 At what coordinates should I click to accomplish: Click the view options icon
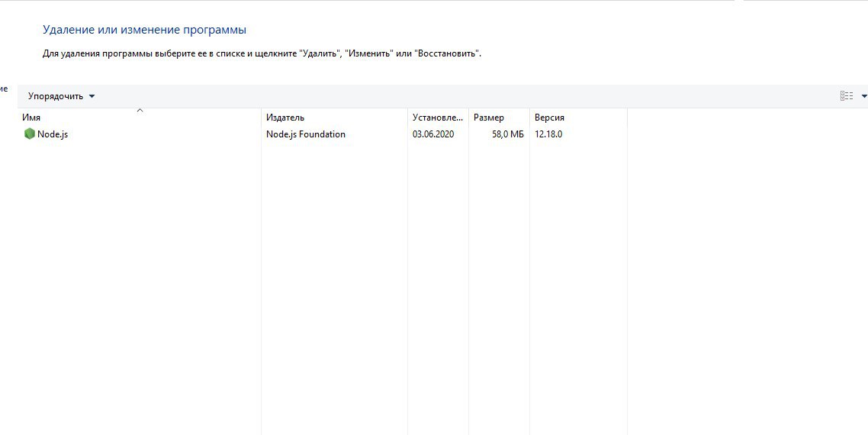click(847, 96)
